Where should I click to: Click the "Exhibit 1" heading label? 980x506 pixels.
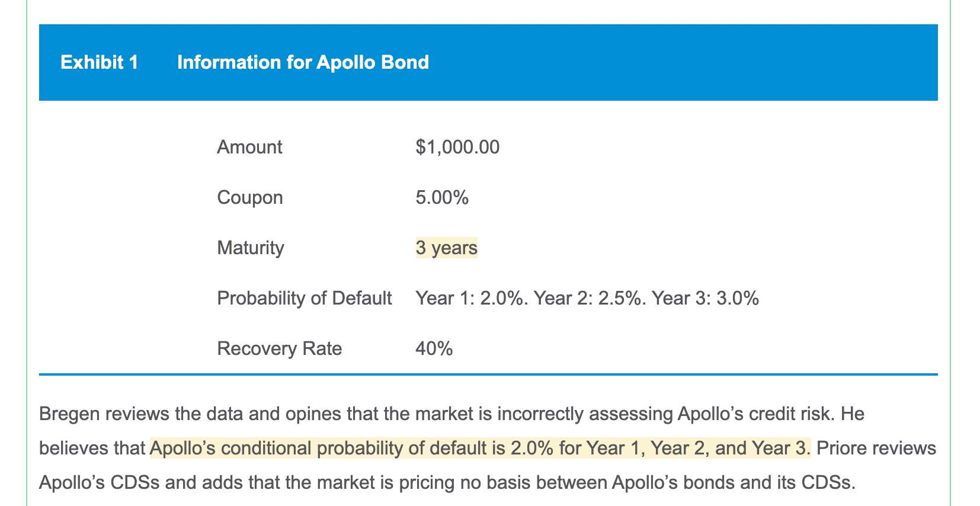[x=99, y=62]
